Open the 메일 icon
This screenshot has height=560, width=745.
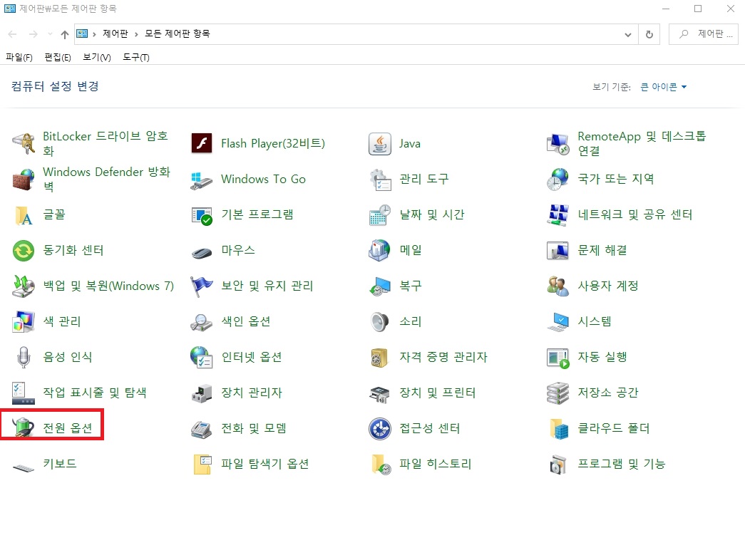379,250
